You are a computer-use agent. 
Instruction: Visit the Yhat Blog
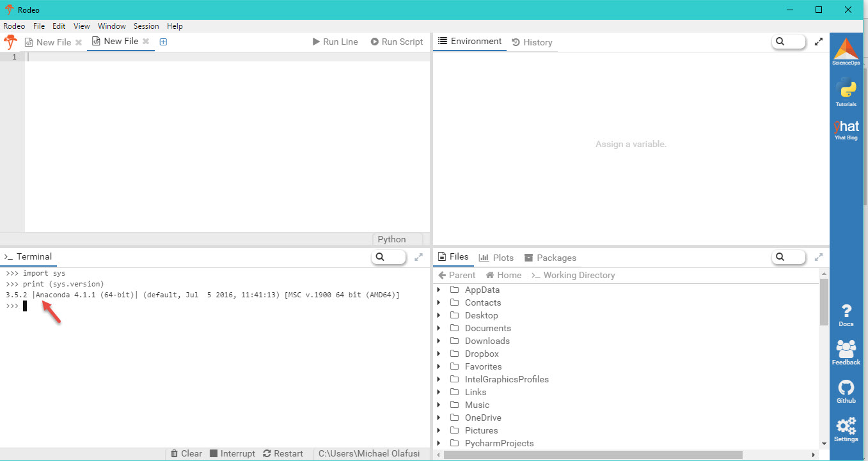point(846,128)
